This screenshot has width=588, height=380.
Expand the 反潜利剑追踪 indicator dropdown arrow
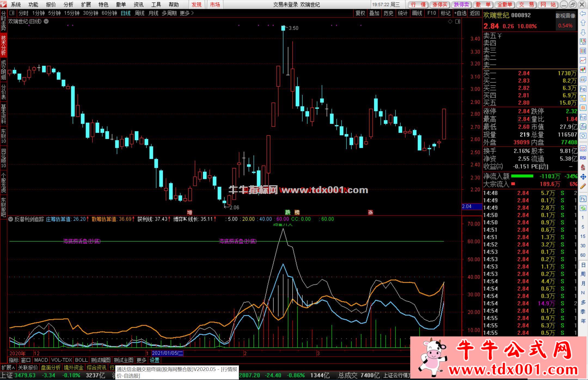pos(11,219)
